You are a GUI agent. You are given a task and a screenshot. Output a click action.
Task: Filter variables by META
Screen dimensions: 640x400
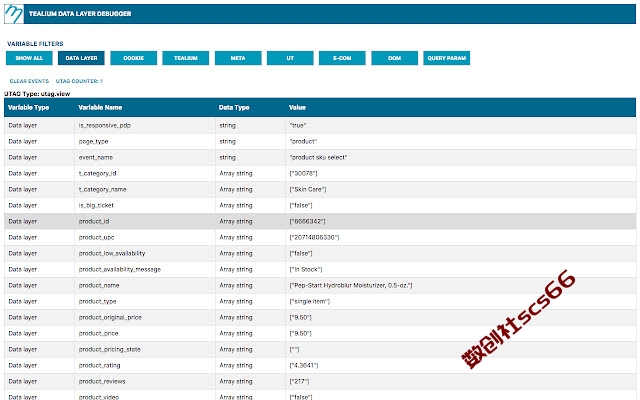click(238, 58)
